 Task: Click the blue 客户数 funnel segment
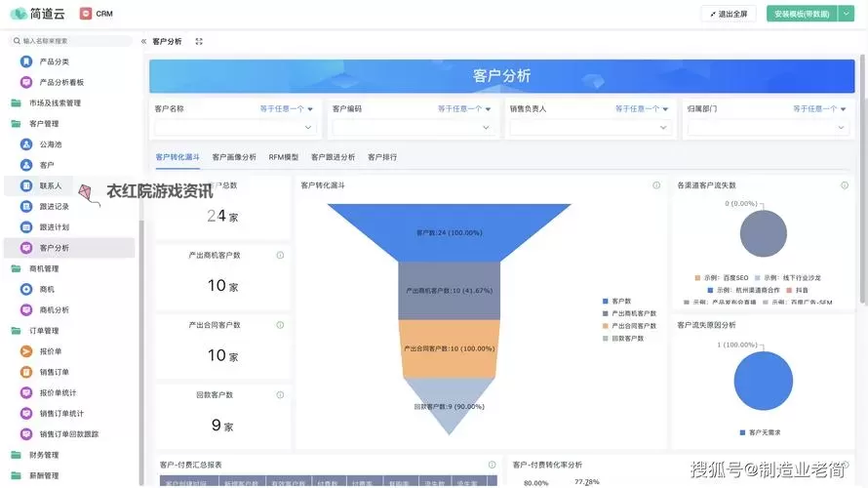[x=449, y=232]
